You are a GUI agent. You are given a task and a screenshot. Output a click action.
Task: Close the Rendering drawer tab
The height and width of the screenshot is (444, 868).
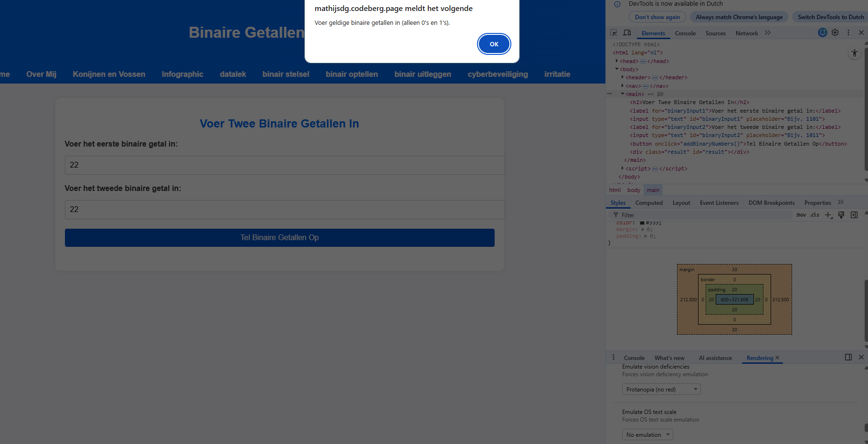777,358
